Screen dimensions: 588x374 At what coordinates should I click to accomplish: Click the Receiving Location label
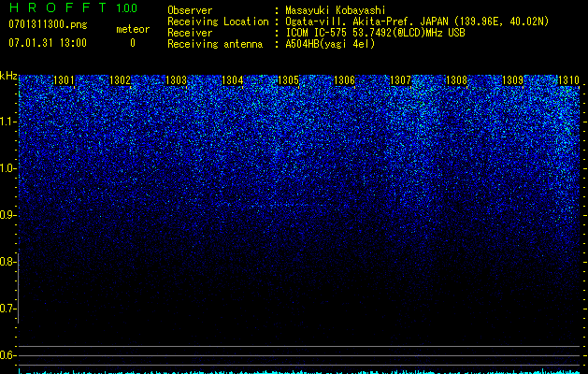218,22
